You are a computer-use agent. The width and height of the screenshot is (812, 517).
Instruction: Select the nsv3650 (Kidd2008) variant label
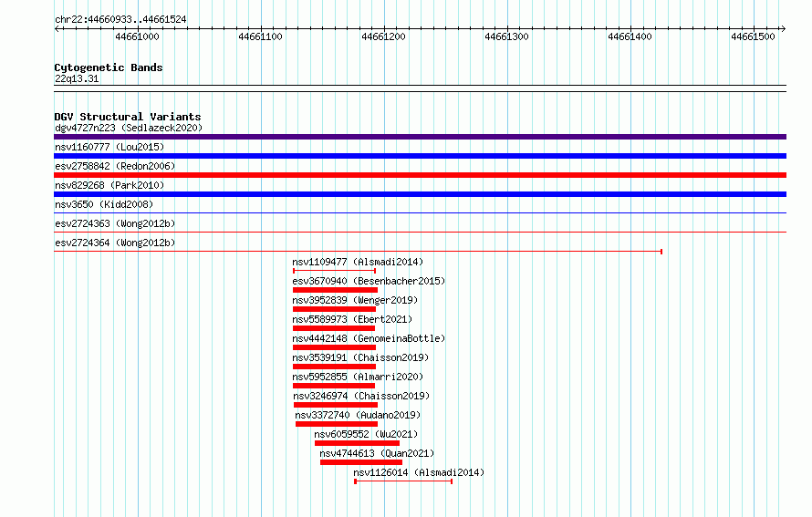(104, 204)
